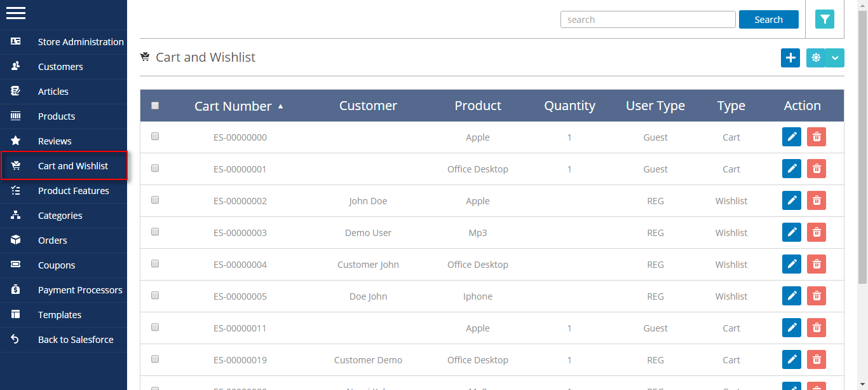Open Store Administration in the sidebar
Image resolution: width=868 pixels, height=390 pixels.
pyautogui.click(x=80, y=42)
